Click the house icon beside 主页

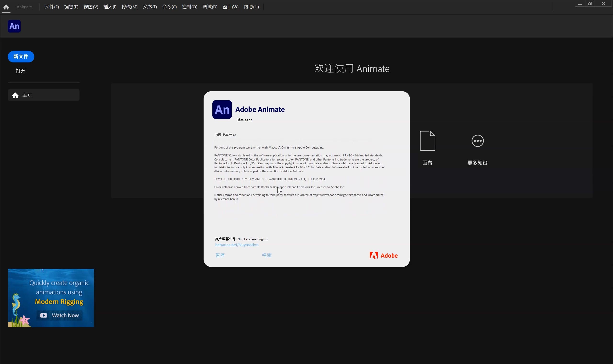coord(15,95)
